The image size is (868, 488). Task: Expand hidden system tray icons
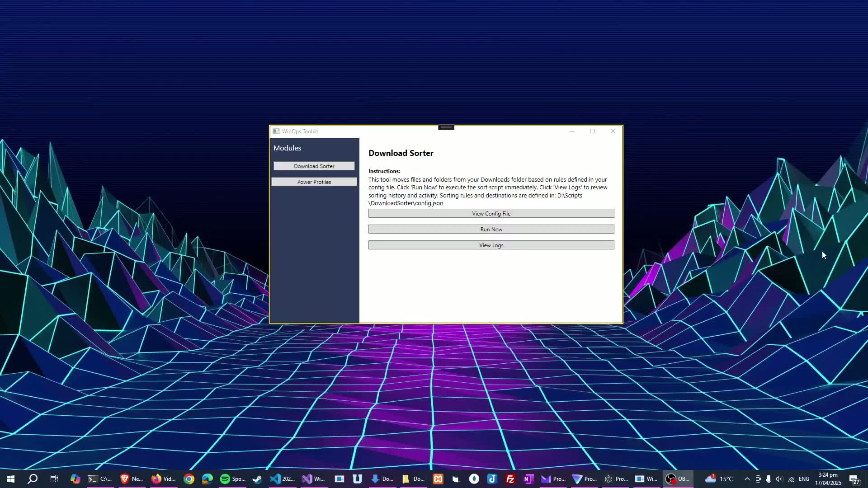tap(747, 479)
